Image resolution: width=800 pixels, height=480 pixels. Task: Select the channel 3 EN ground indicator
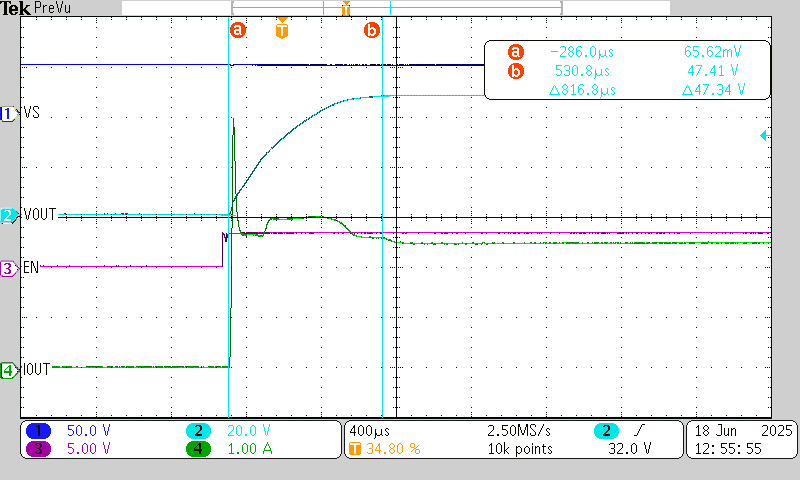9,268
